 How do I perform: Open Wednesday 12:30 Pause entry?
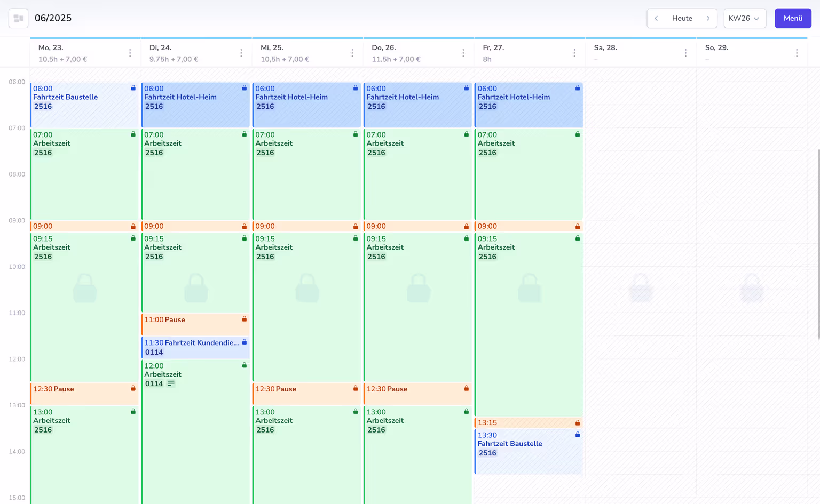pyautogui.click(x=306, y=394)
